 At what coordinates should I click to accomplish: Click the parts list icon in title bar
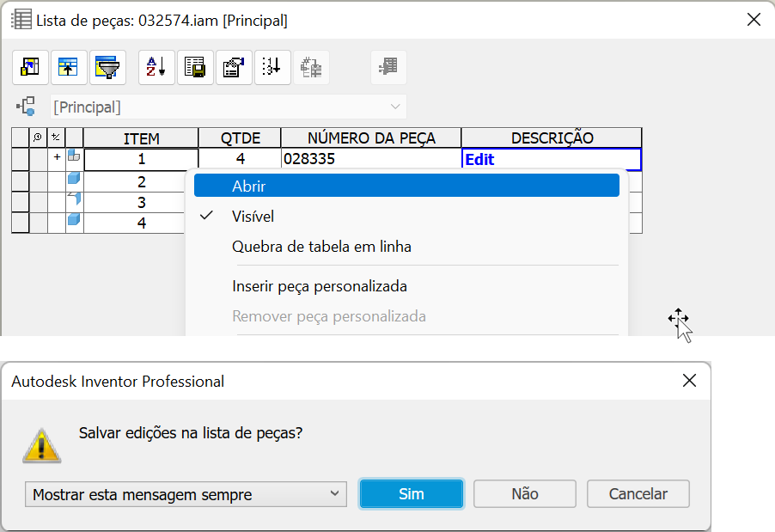coord(21,20)
